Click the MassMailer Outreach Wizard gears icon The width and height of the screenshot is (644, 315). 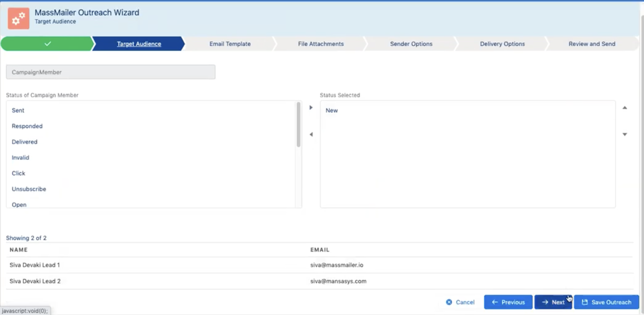(18, 18)
